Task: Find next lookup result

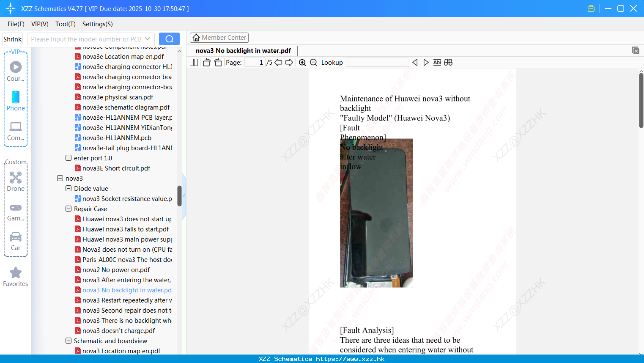Action: tap(426, 63)
